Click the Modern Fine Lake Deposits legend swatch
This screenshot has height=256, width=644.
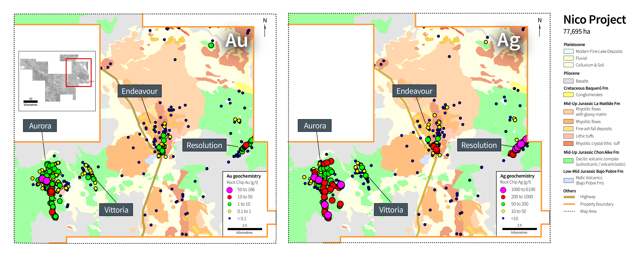[x=568, y=51]
